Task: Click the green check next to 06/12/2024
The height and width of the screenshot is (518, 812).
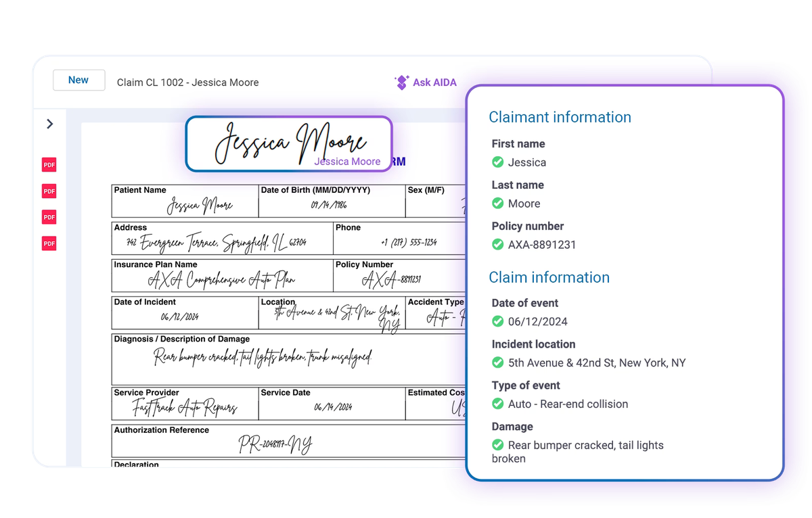Action: pos(497,321)
